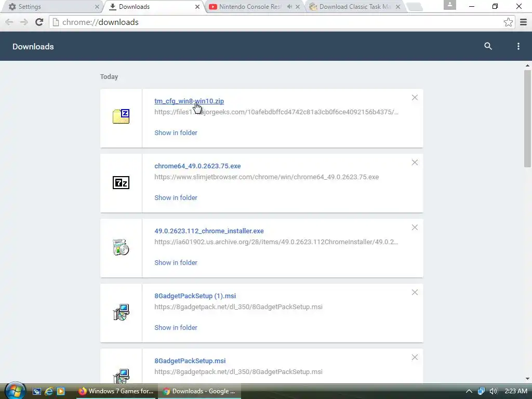Click the dl_350 URL under 8GadgetPackSetup (1).msi
The height and width of the screenshot is (399, 532).
point(238,307)
